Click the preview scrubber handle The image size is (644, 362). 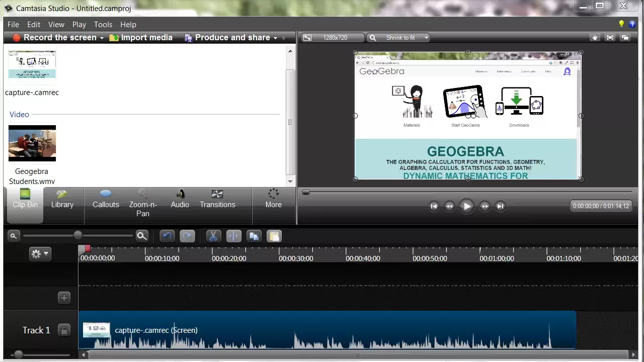coord(305,192)
